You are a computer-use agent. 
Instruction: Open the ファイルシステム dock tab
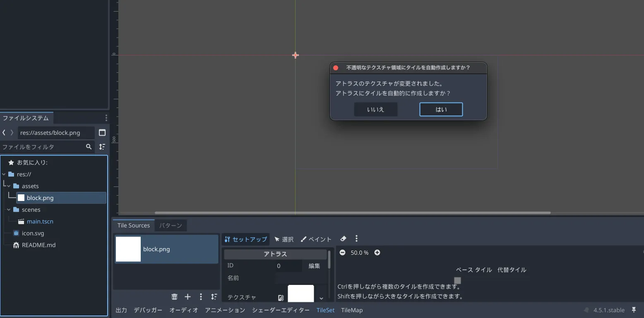click(26, 118)
